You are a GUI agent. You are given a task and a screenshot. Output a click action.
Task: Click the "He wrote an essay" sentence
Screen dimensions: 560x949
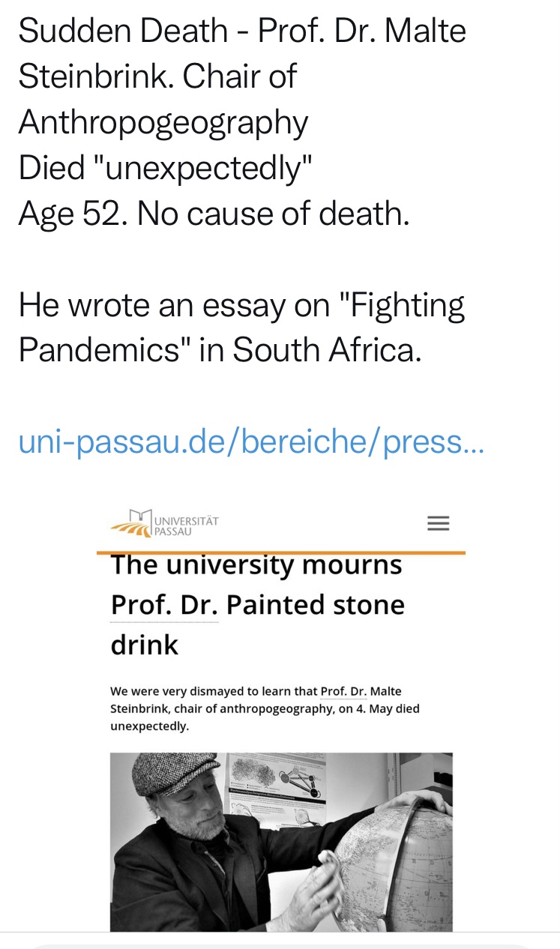click(241, 305)
